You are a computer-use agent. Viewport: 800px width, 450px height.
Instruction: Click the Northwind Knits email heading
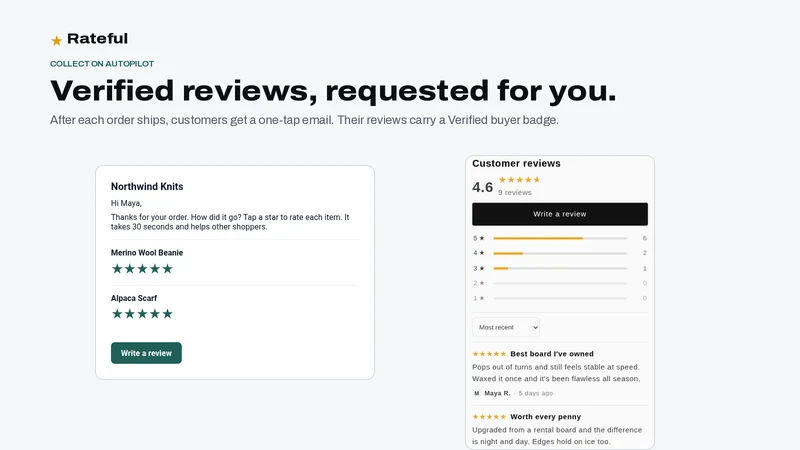(147, 187)
